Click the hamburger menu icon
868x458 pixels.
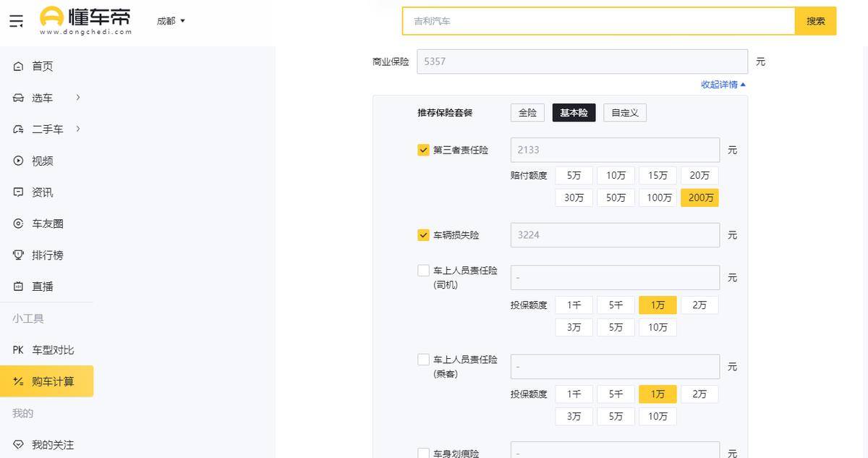[16, 21]
